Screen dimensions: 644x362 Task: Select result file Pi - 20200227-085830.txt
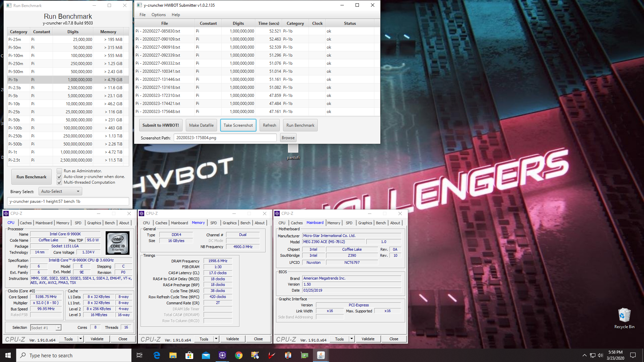point(257,31)
